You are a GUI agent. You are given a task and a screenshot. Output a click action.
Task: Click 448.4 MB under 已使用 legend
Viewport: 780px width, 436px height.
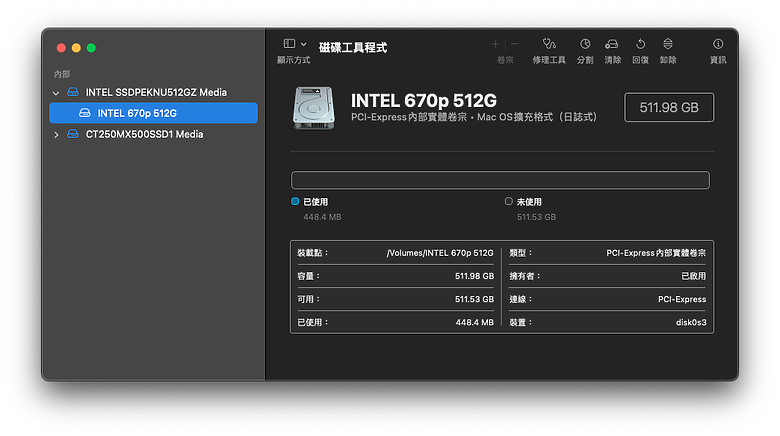pos(322,217)
